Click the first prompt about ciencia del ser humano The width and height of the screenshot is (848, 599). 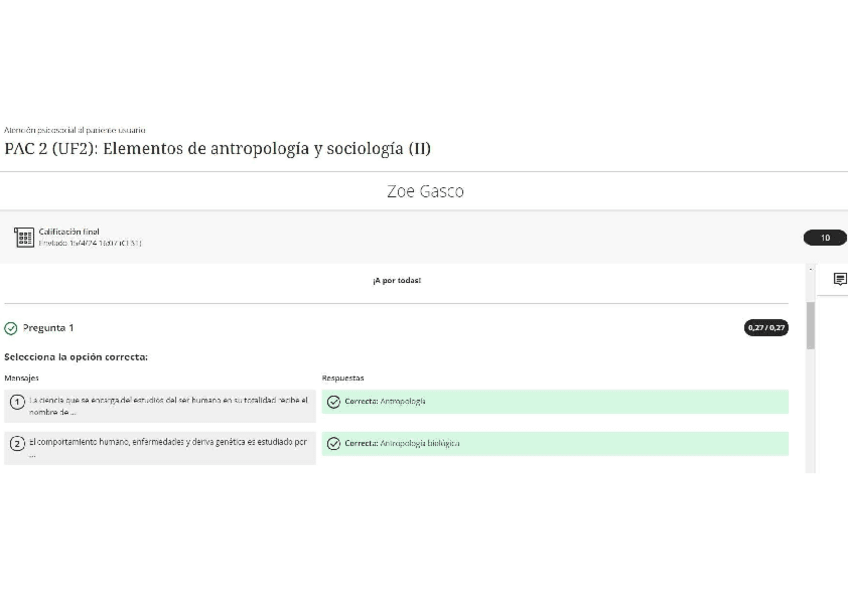pyautogui.click(x=168, y=405)
